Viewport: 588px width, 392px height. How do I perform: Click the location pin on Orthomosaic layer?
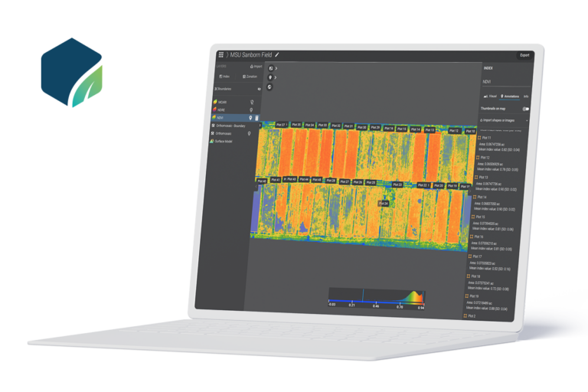(249, 132)
